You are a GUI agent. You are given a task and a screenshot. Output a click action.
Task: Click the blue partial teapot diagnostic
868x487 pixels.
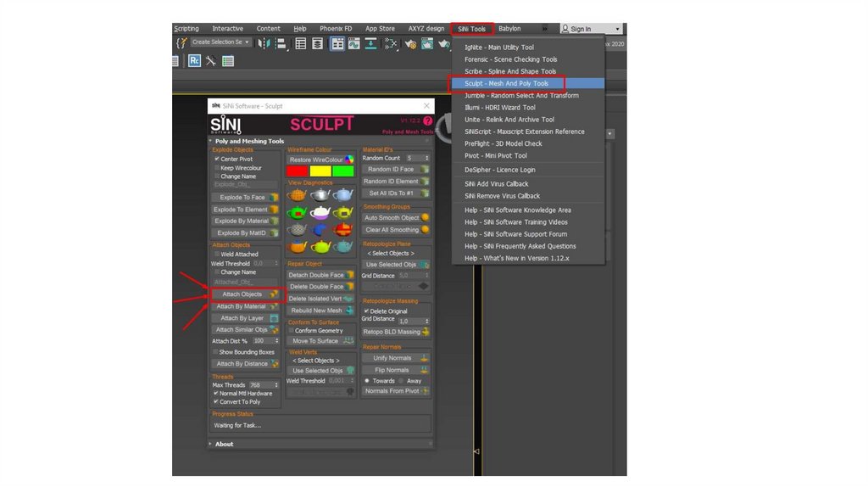tap(320, 229)
